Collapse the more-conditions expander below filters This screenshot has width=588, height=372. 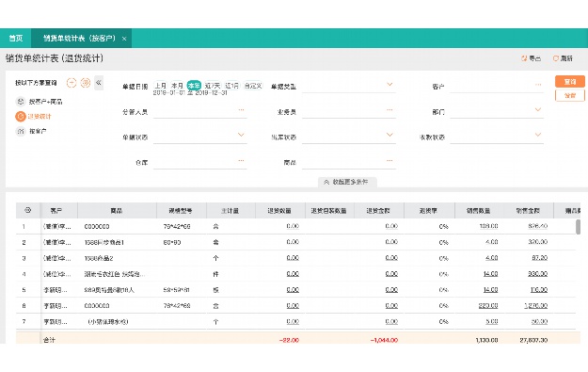pos(347,182)
